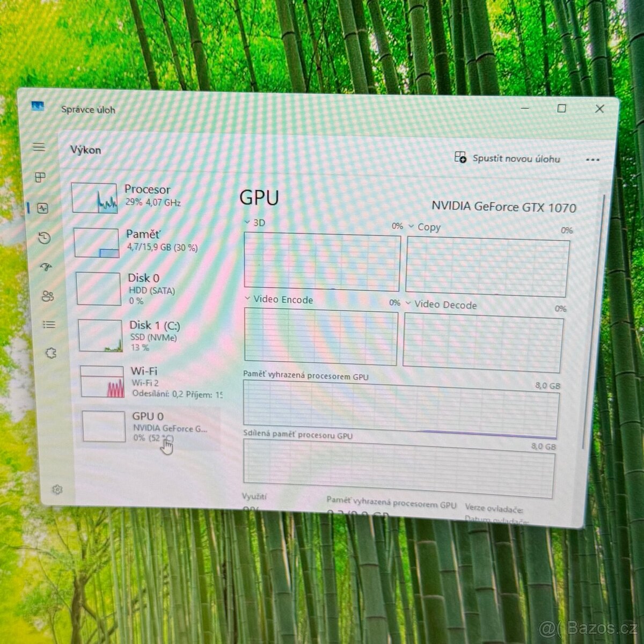
Task: Click the Video Decode usage graph
Action: 483,342
